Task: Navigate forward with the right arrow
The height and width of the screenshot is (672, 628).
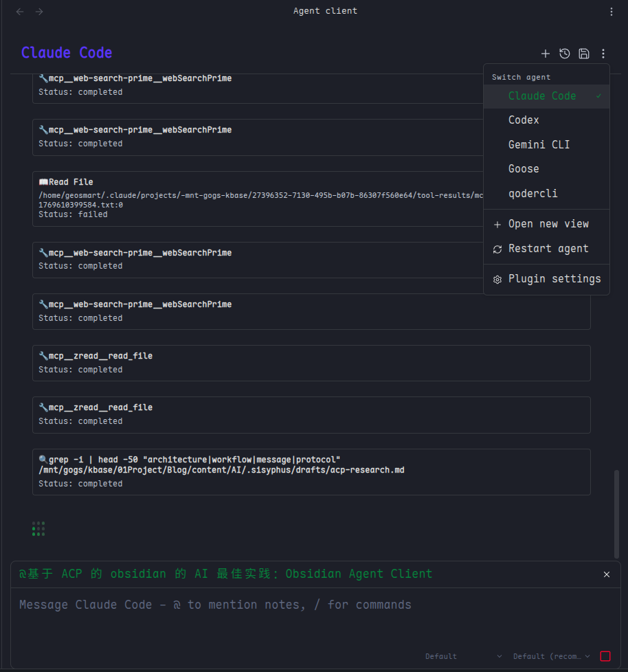Action: (39, 12)
